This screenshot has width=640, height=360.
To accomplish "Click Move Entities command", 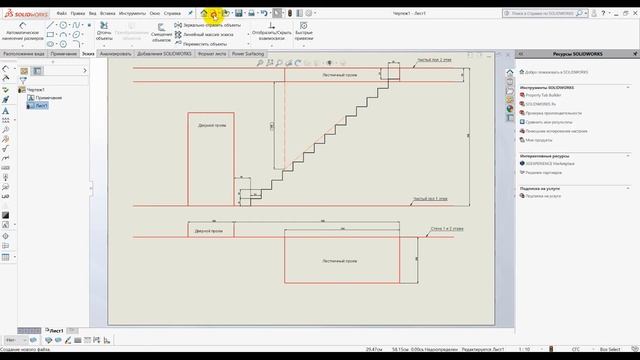I will 201,44.
